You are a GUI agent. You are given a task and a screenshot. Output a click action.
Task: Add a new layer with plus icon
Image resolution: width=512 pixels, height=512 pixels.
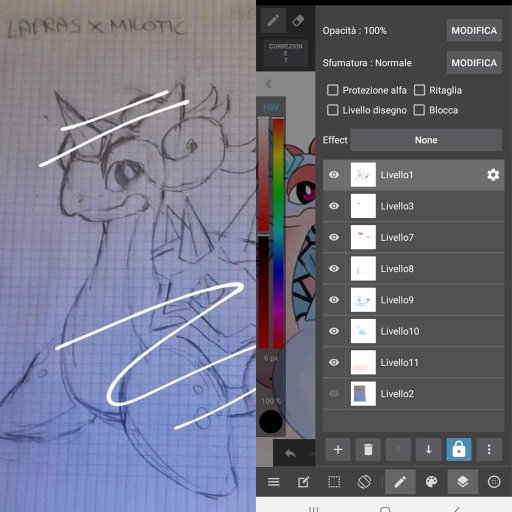point(338,449)
